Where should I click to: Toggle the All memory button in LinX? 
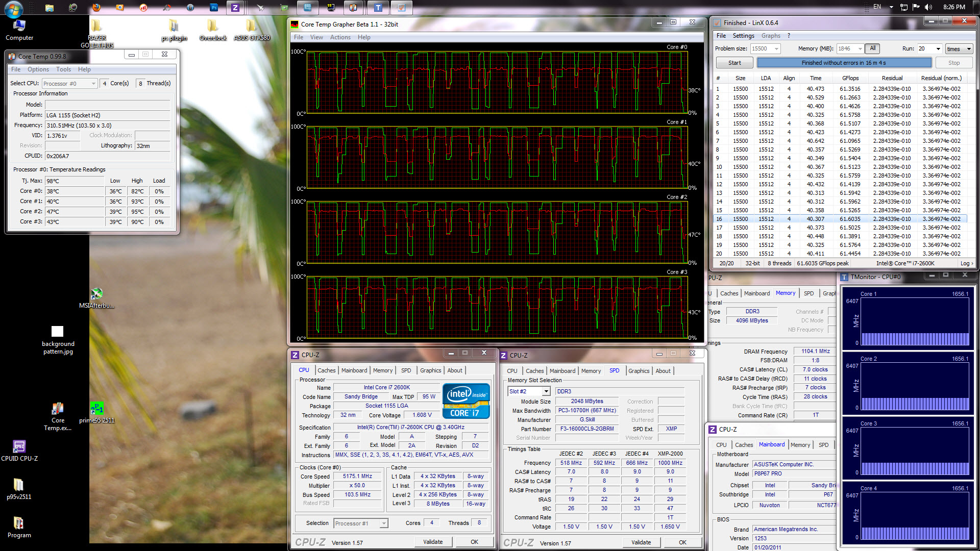(x=873, y=48)
